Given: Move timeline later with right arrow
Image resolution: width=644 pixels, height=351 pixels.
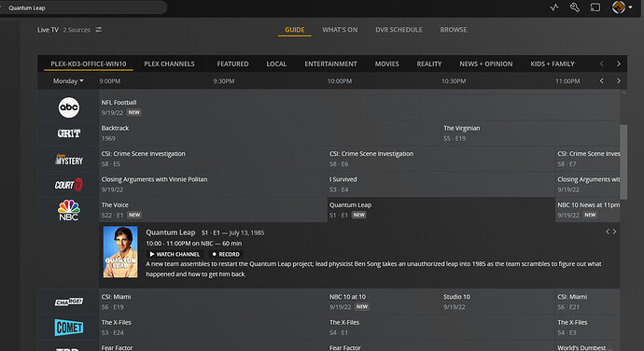Looking at the screenshot, I should [619, 81].
